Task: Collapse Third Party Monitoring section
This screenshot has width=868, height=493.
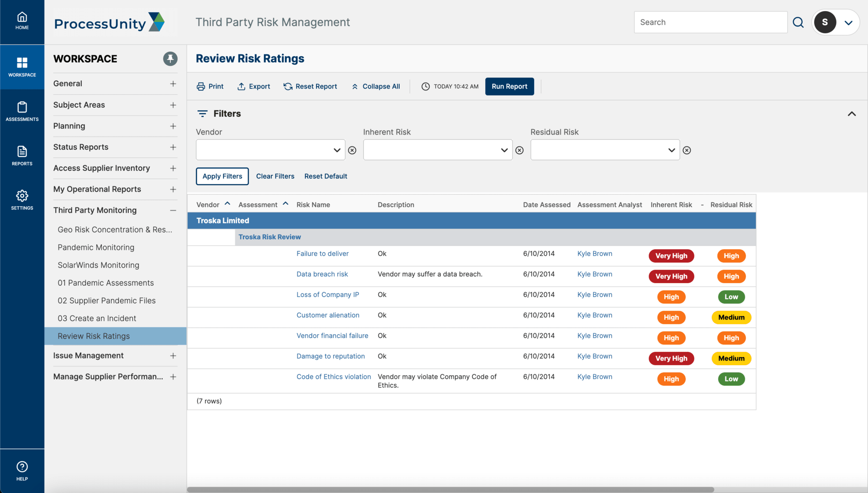Action: 173,210
